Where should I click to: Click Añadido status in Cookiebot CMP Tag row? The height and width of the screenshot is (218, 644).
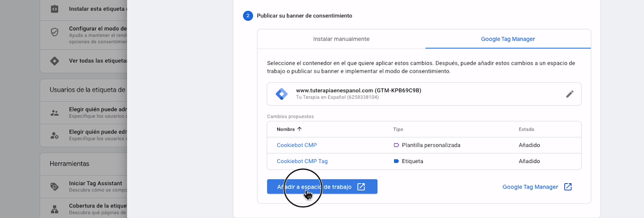(529, 161)
